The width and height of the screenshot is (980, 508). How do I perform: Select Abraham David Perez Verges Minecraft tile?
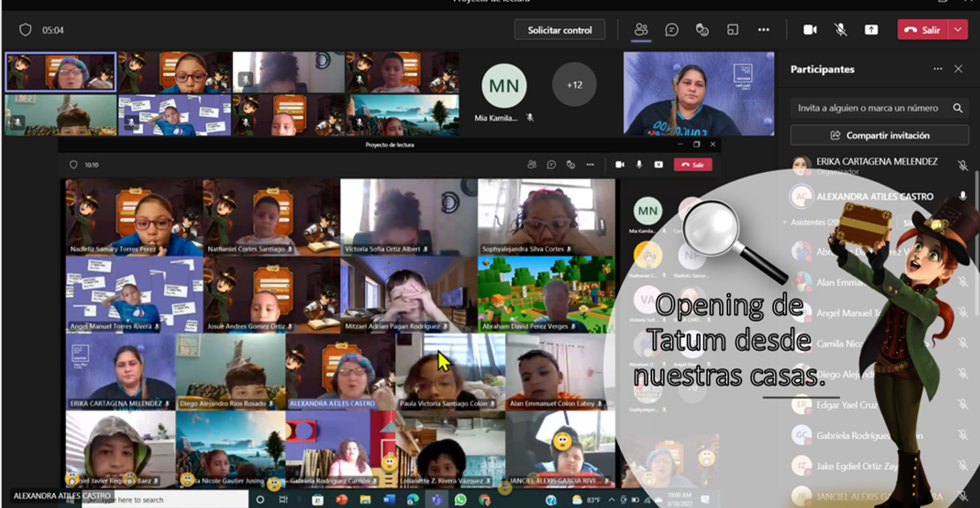click(x=546, y=295)
